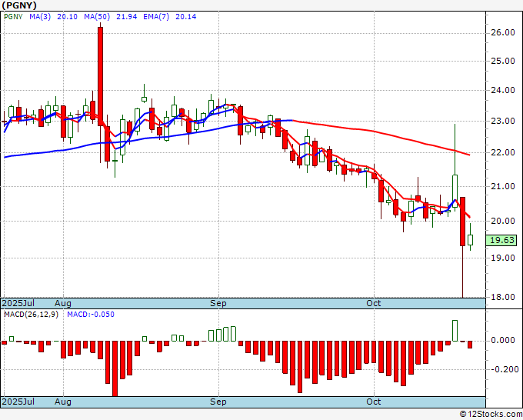The height and width of the screenshot is (420, 523).
Task: Select the MA(50) legend label
Action: 97,17
